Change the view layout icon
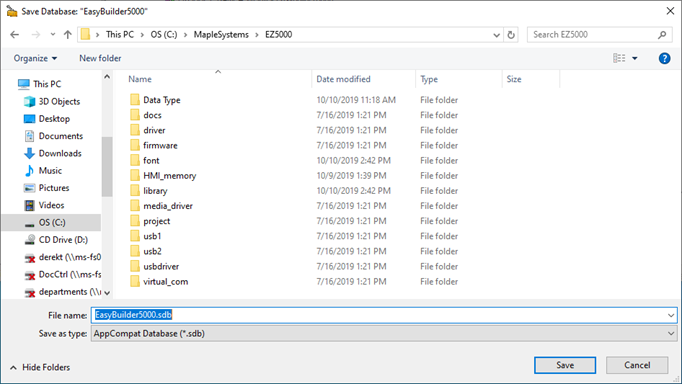Screen dimensions: 682x384 coord(619,58)
